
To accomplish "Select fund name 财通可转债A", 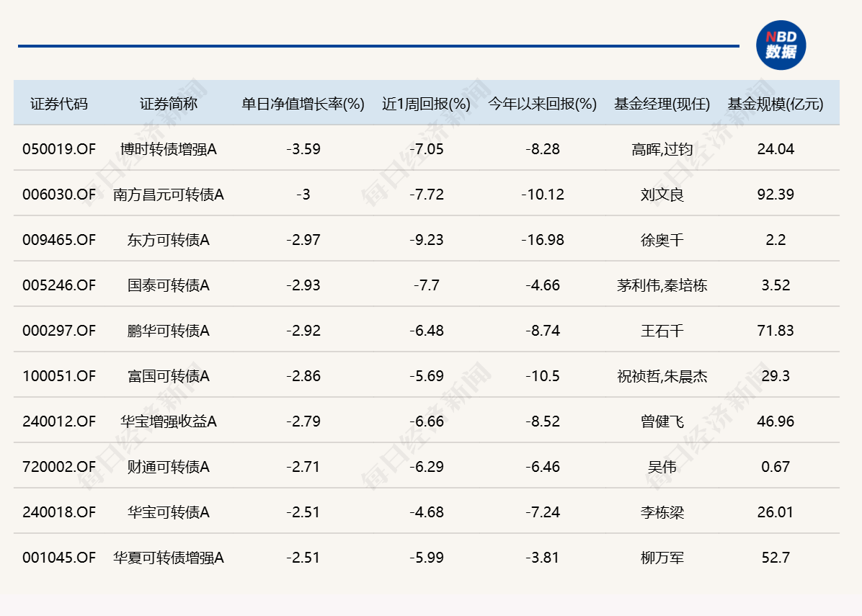I will pyautogui.click(x=168, y=467).
